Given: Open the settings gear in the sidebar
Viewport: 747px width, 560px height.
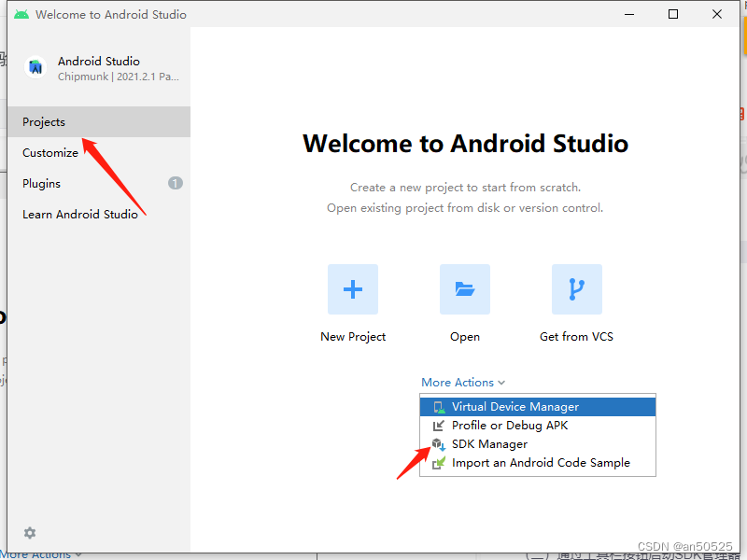Looking at the screenshot, I should pos(30,533).
